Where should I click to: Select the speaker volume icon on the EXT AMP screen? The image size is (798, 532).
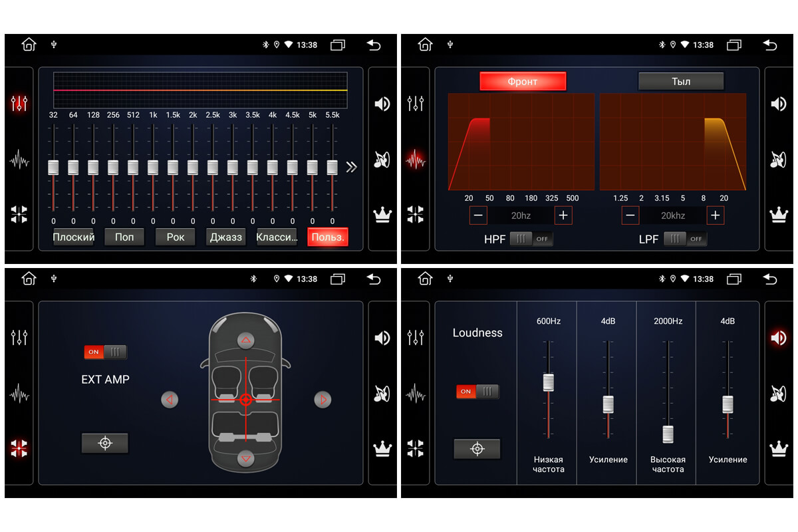click(x=382, y=338)
